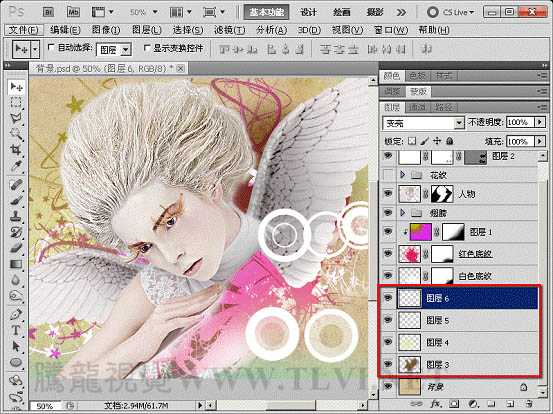
Task: Open the fill slider arrow
Action: 540,141
